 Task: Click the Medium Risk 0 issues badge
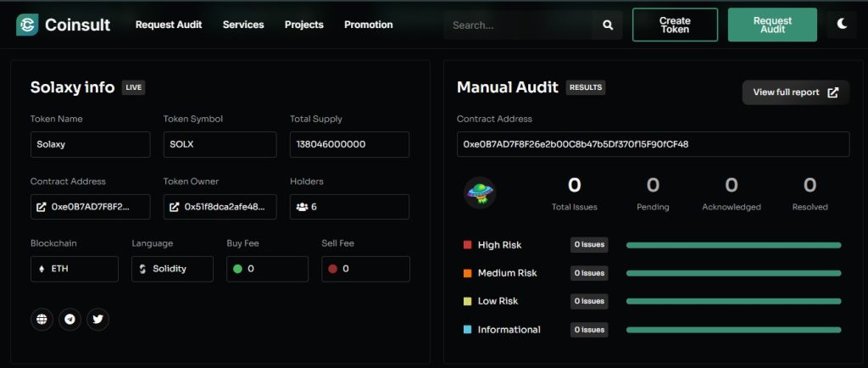(x=589, y=273)
